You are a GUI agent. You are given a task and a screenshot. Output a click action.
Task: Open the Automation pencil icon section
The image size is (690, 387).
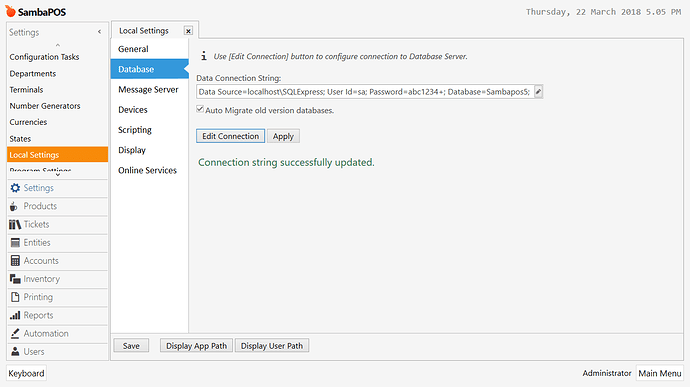coord(15,334)
